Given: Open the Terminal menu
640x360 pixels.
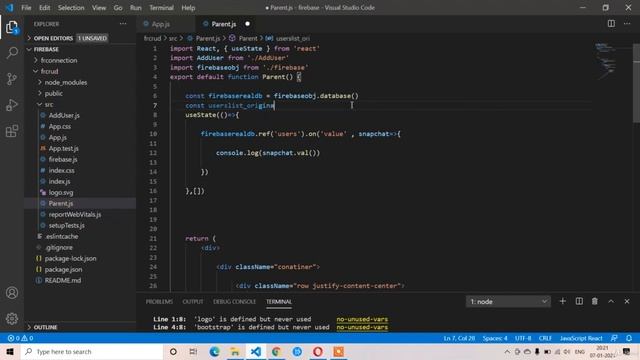Looking at the screenshot, I should pos(161,8).
